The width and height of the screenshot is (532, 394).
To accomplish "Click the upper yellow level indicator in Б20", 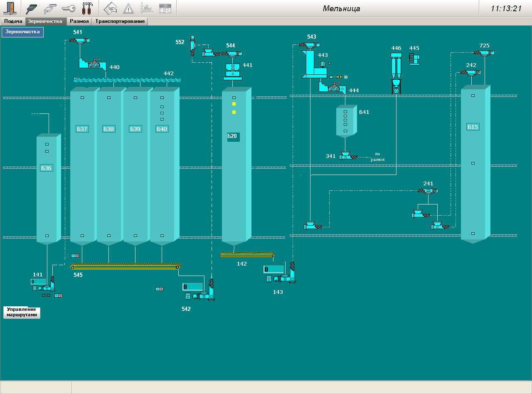I will (x=234, y=104).
